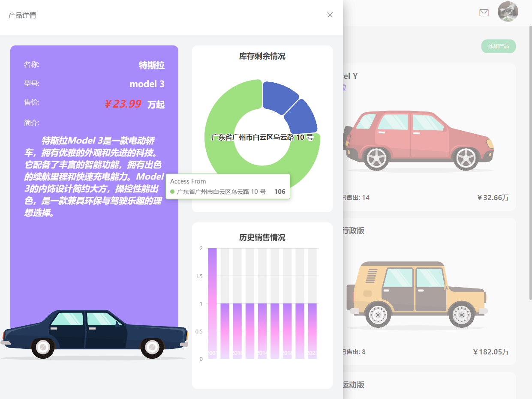
Task: Open the yellow jeep product image
Action: tap(417, 295)
